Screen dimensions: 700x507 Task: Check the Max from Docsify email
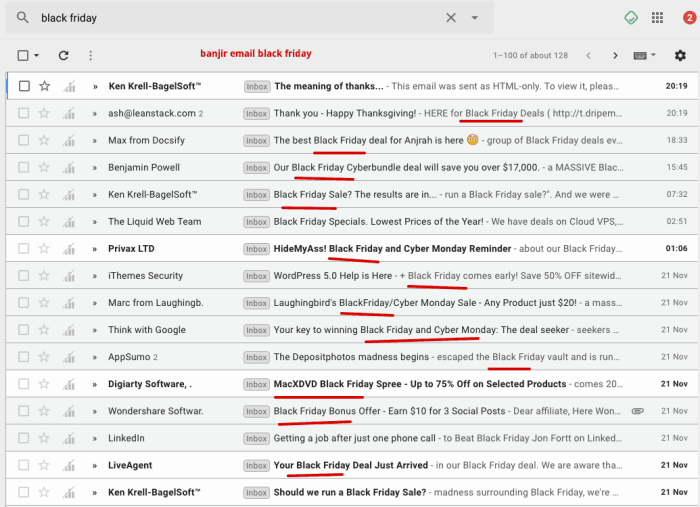(24, 140)
